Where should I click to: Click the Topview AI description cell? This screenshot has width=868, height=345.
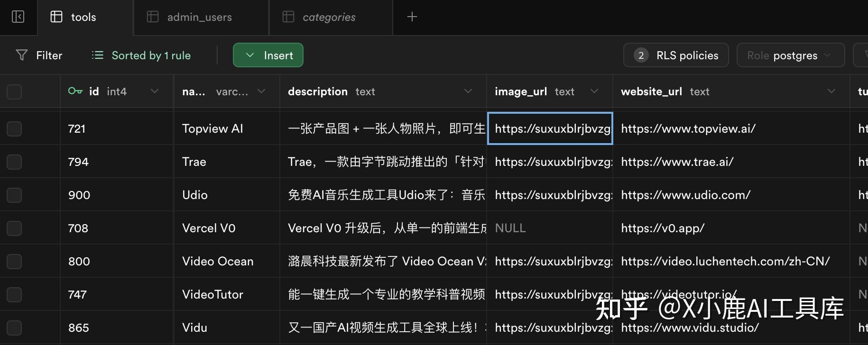[383, 128]
